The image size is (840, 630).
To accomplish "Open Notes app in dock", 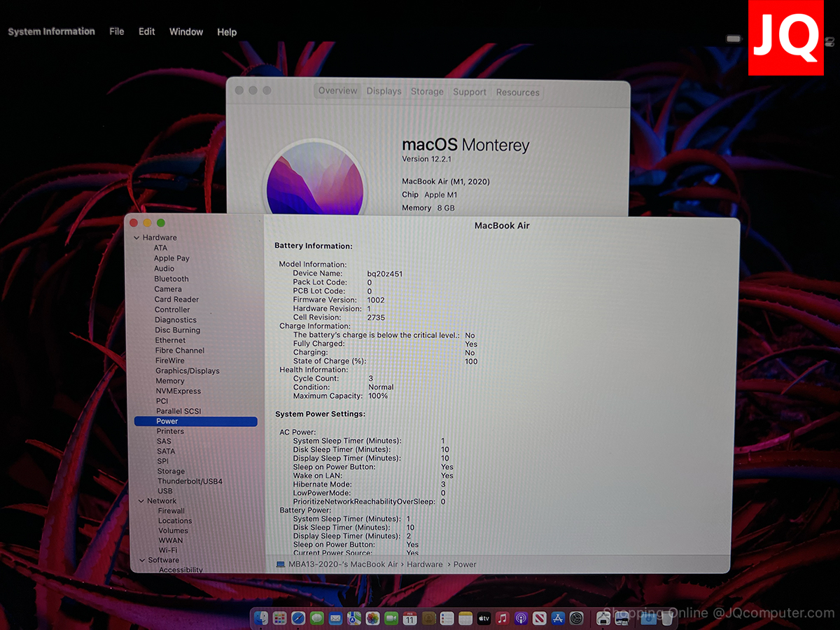I will point(465,618).
